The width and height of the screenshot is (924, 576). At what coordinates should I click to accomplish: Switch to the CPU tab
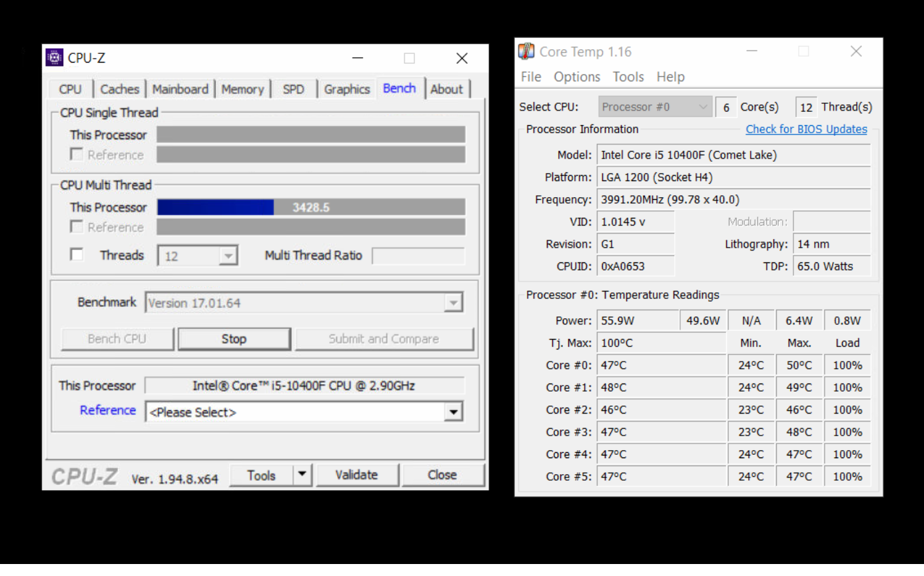70,89
